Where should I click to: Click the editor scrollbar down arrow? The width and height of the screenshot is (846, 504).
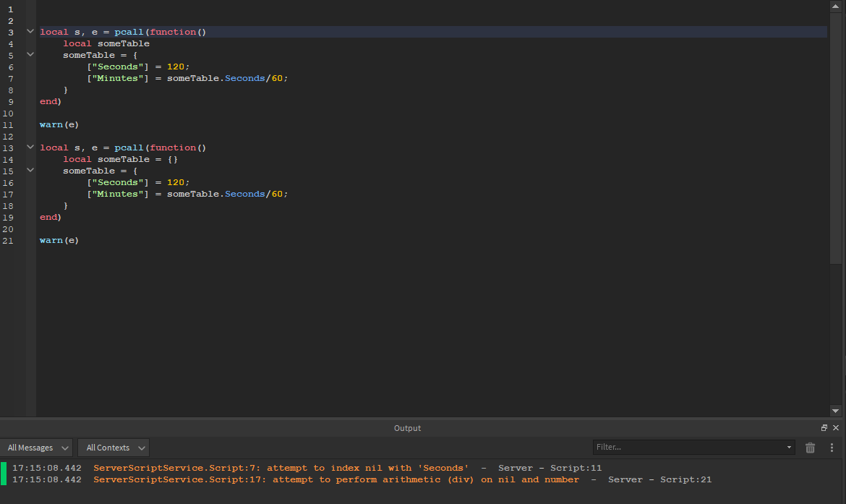click(837, 409)
